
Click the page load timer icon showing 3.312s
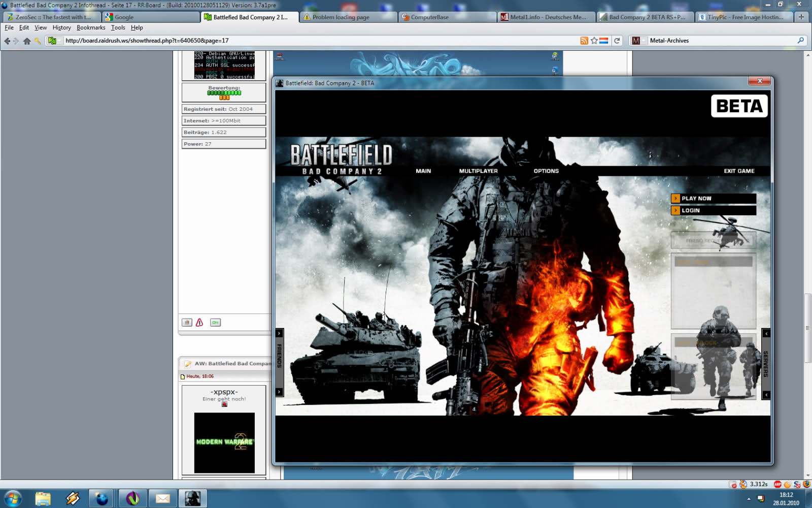743,484
